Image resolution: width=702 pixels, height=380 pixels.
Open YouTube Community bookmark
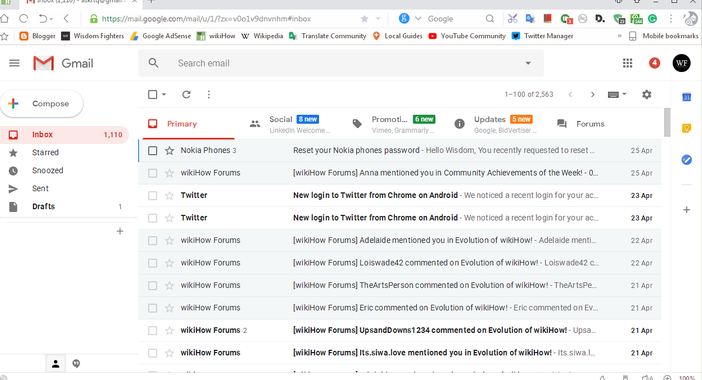467,36
